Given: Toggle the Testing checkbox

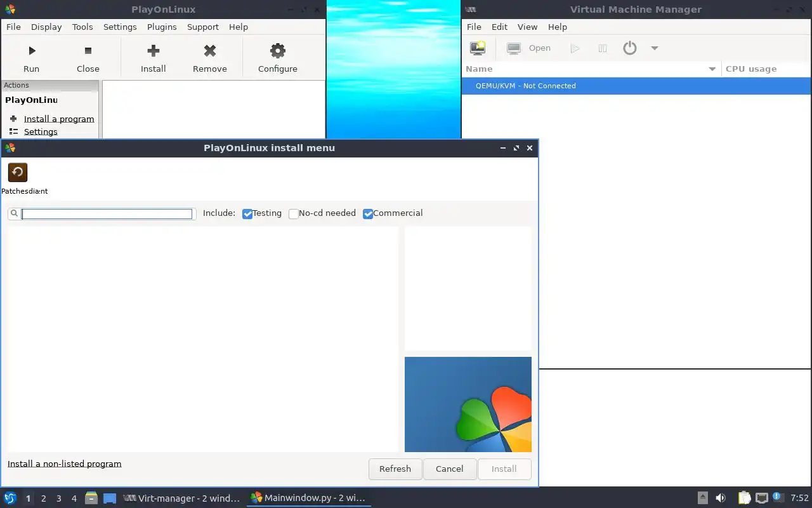Looking at the screenshot, I should (x=247, y=214).
